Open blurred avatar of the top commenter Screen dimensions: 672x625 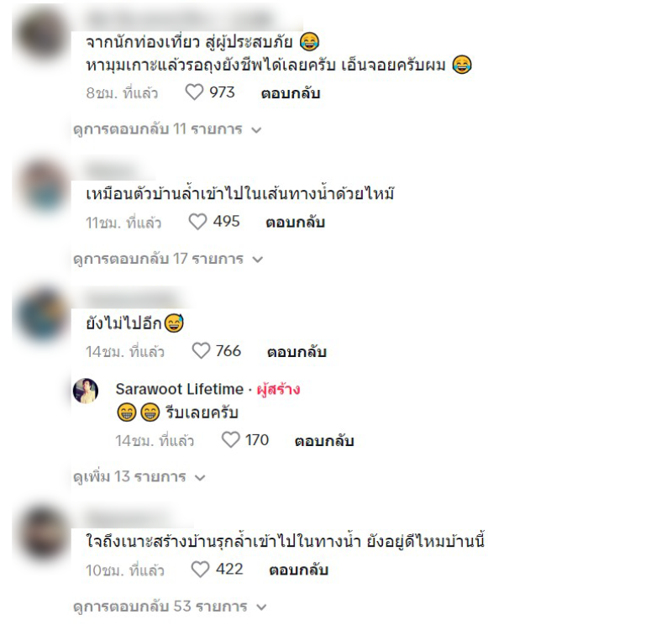coord(42,35)
